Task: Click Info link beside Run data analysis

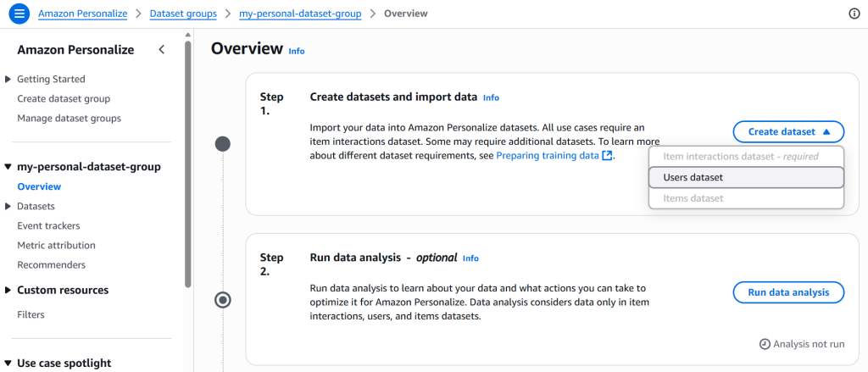Action: [470, 258]
